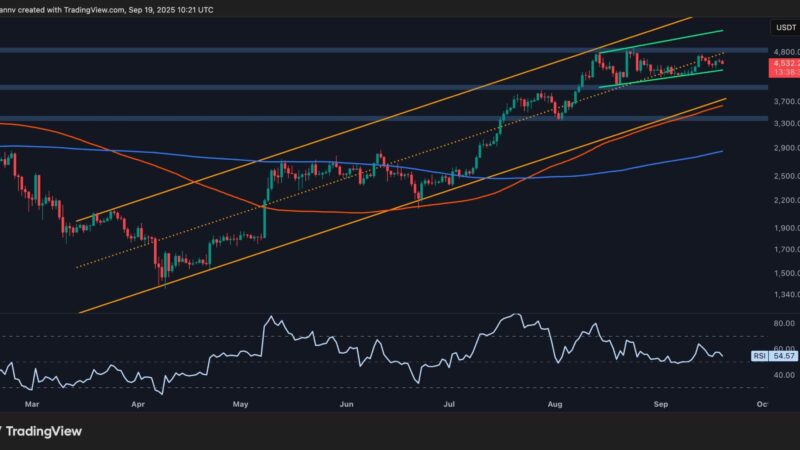Click the 13:38 candle countdown label

click(x=786, y=72)
